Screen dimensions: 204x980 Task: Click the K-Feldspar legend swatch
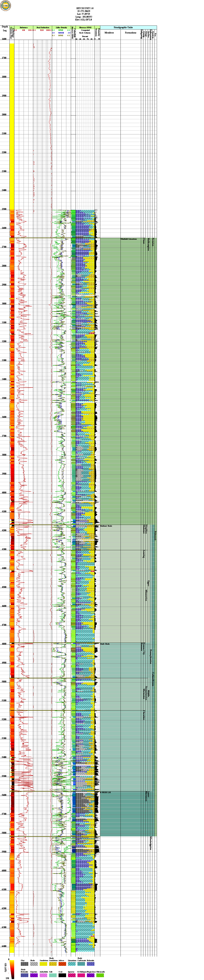[x=81, y=975]
